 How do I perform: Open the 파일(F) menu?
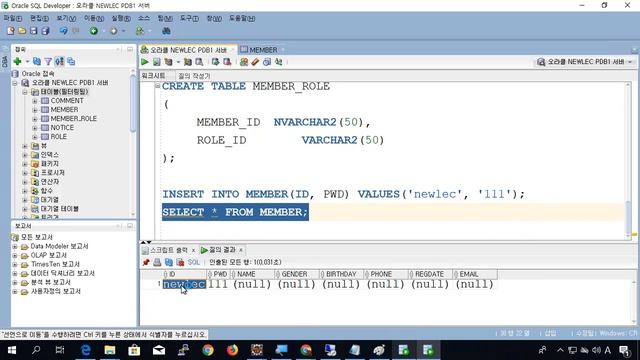pos(13,18)
